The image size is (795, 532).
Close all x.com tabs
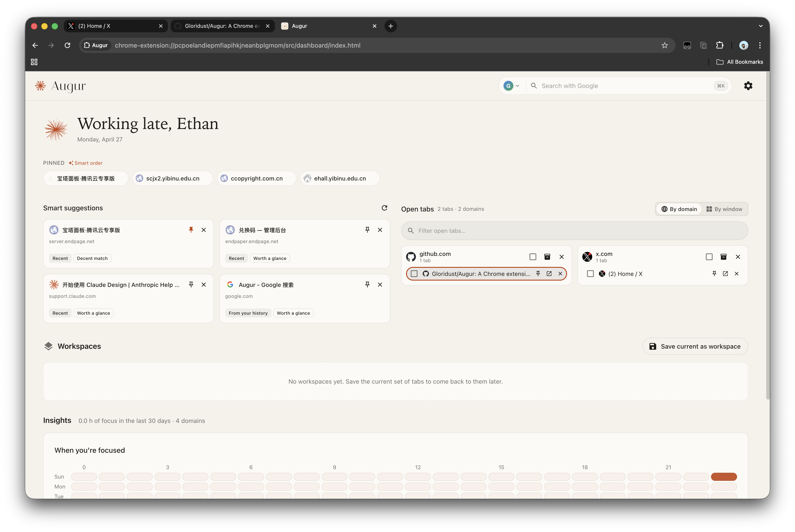738,257
